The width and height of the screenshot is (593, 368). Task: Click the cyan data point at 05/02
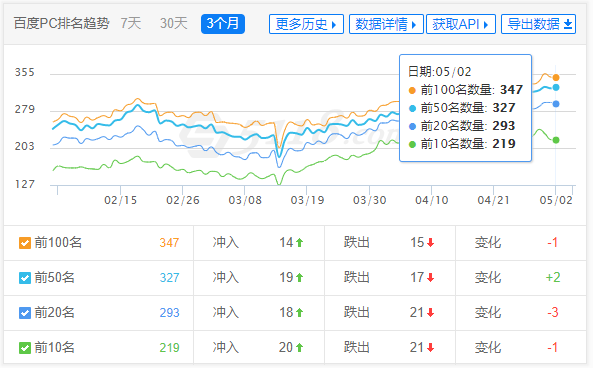pyautogui.click(x=556, y=87)
